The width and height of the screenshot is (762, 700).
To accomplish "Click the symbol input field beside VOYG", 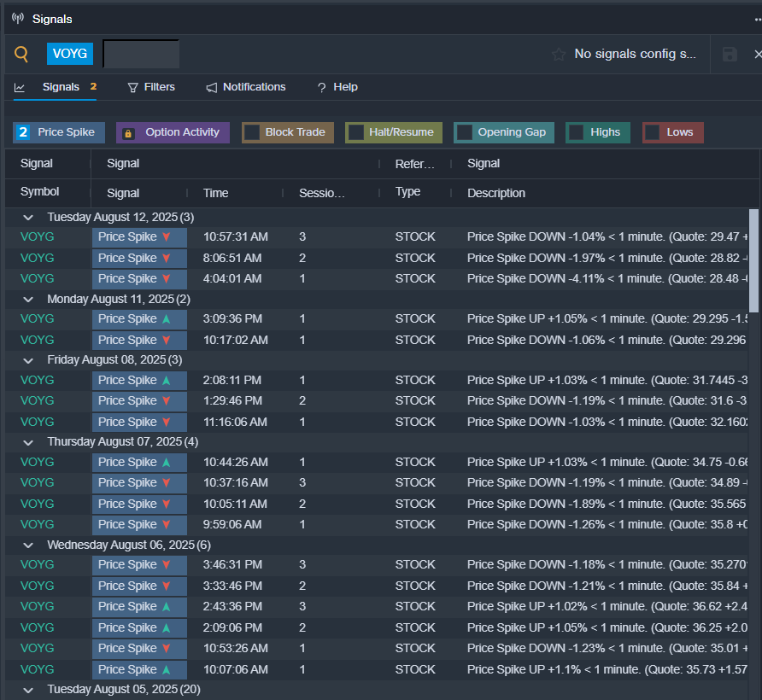I will (x=141, y=54).
